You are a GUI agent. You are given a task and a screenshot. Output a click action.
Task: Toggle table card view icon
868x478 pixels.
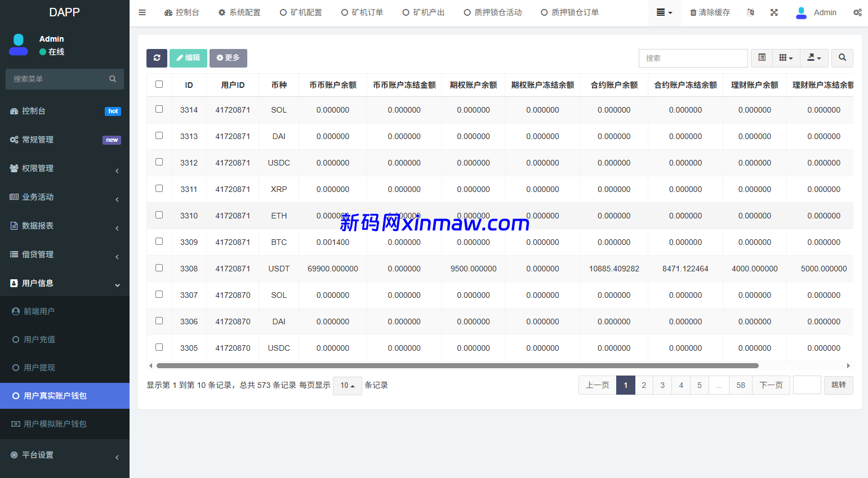coord(762,58)
